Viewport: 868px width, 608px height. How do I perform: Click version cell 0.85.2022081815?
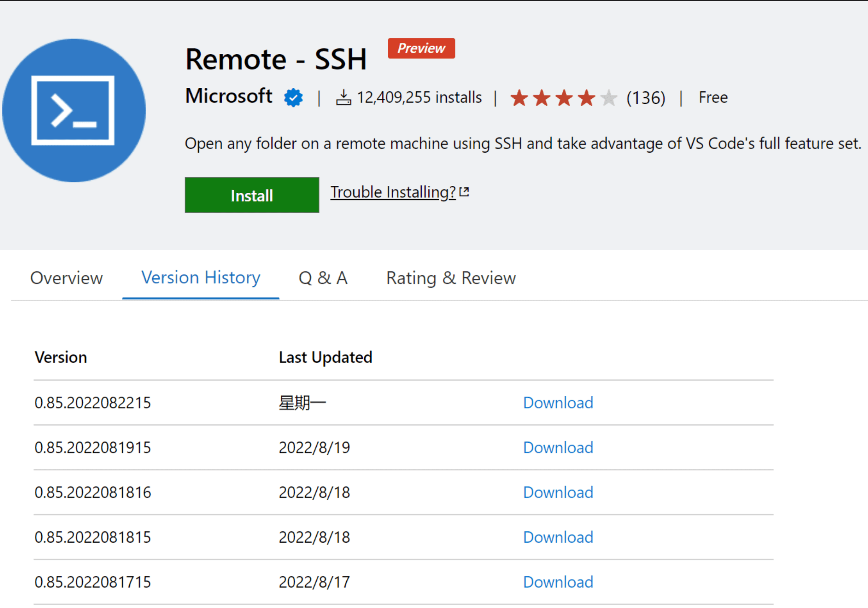click(x=93, y=537)
